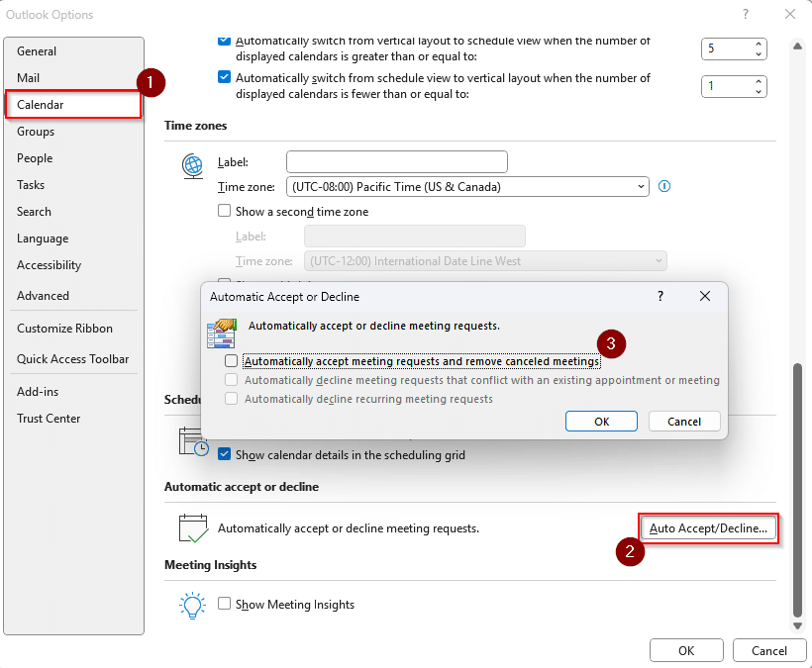Click the time zone globe icon

click(193, 166)
